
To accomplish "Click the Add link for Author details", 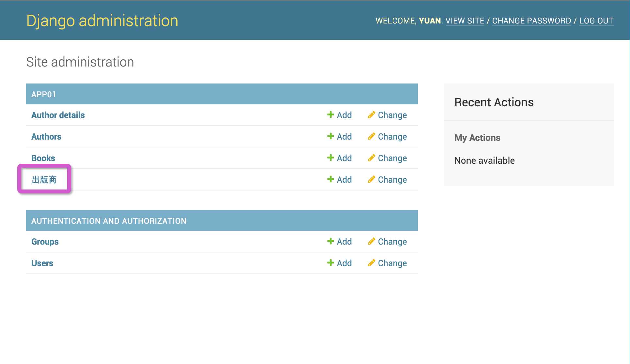I will click(x=344, y=115).
